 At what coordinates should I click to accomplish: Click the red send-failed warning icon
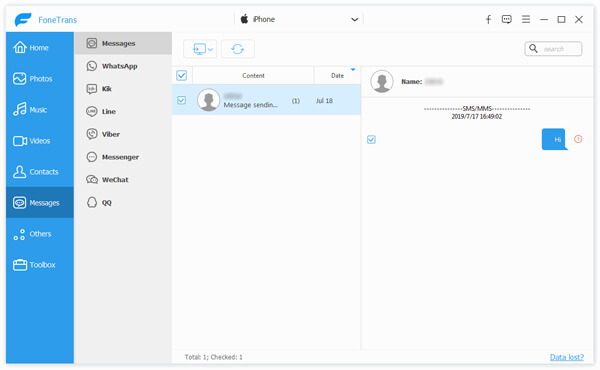pos(578,139)
